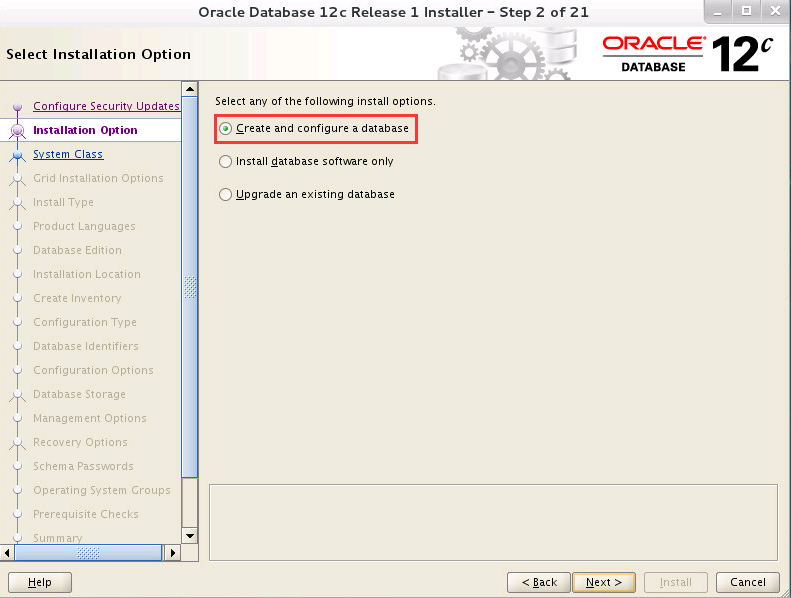
Task: Click Schema Passwords step text
Action: coord(83,466)
